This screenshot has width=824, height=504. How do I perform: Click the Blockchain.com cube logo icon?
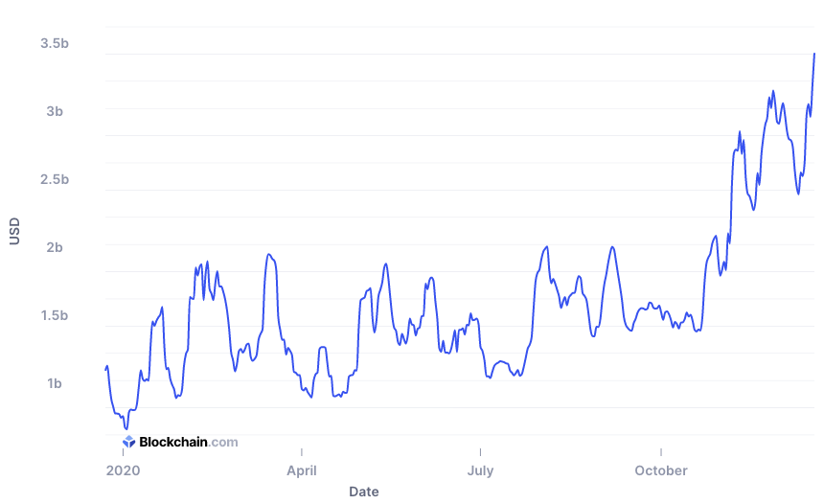click(x=128, y=442)
